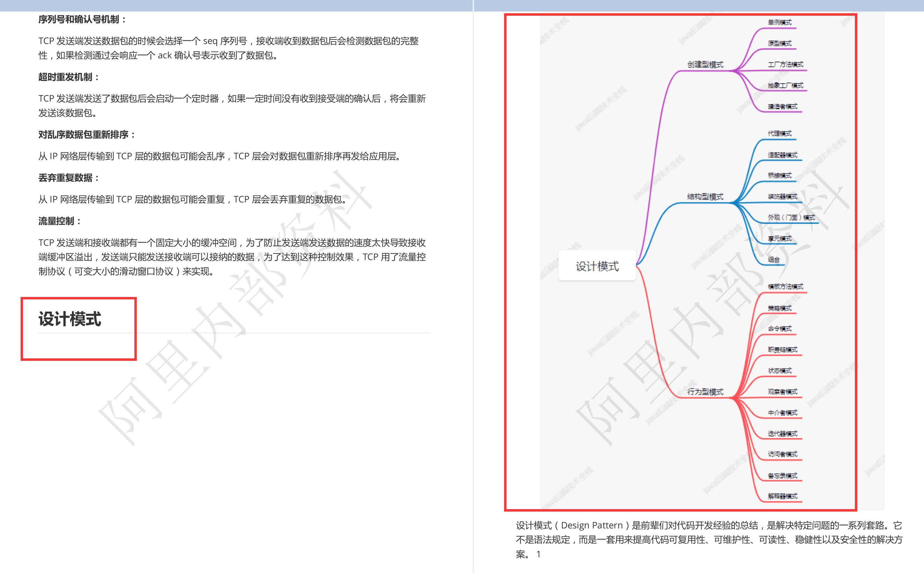
Task: Click the 代理模式 leaf node
Action: (779, 133)
